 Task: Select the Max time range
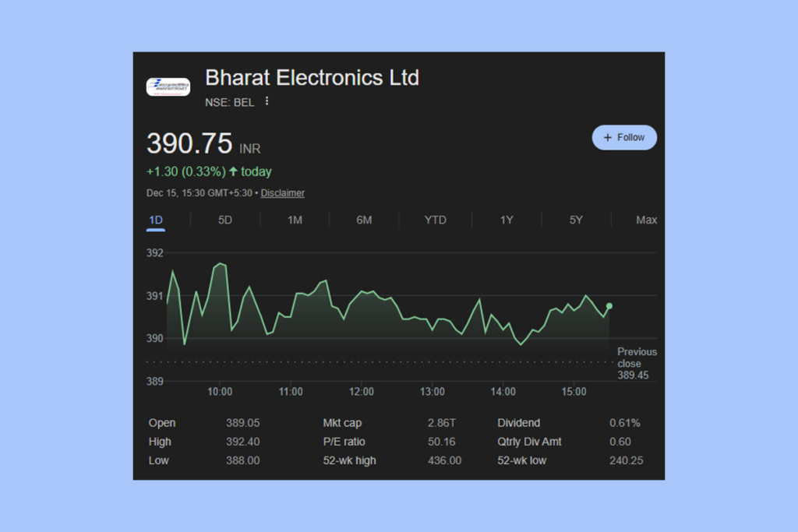646,220
